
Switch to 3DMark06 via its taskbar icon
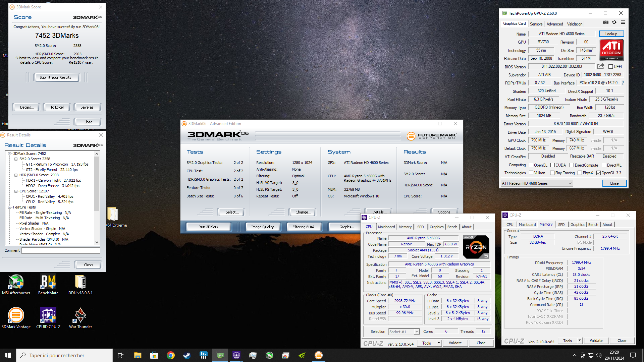click(319, 355)
